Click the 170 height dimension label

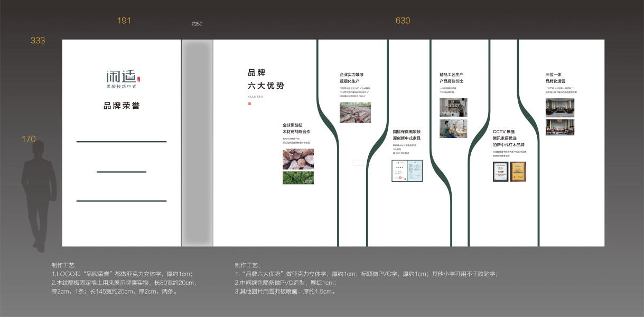tap(29, 139)
